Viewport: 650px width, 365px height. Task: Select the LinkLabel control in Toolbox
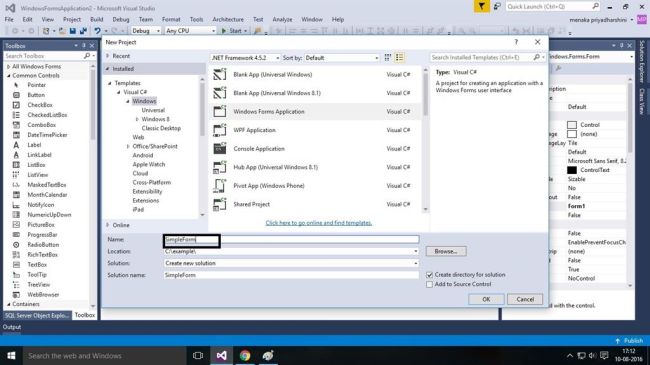coord(39,155)
